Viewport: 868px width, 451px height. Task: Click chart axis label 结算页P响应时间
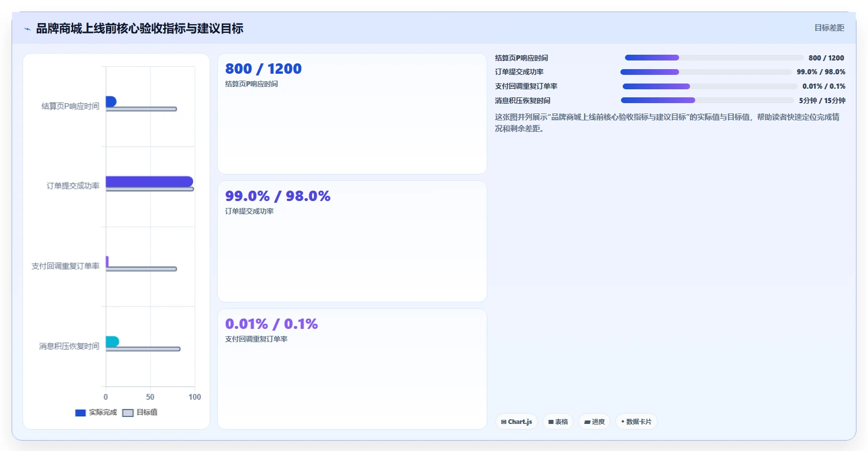(x=70, y=106)
